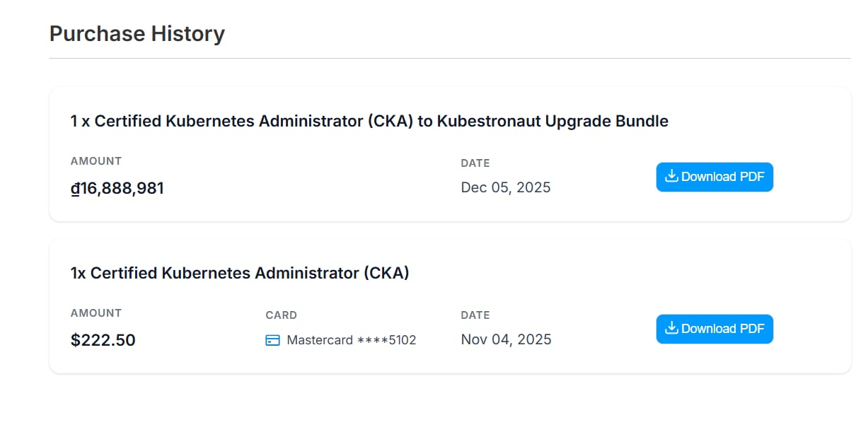Click download arrow icon for Nov 04 purchase
Viewport: 868px width, 444px height.
(x=671, y=329)
